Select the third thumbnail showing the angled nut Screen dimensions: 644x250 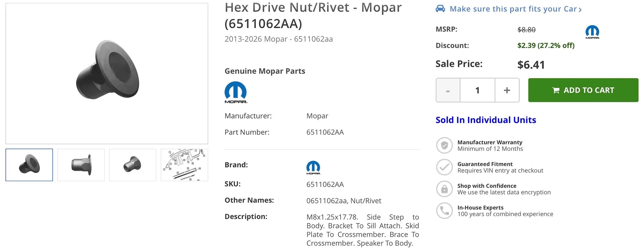coord(133,165)
